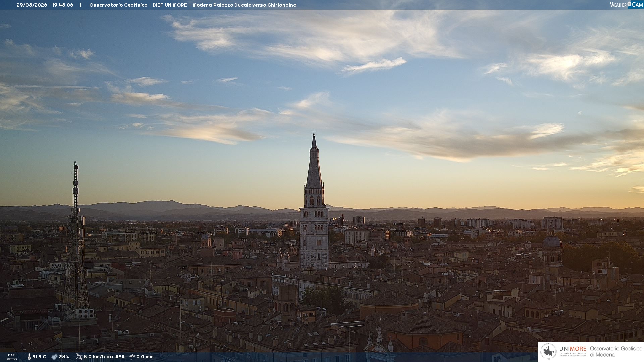
Task: Click the umbrella rainfall icon
Action: pos(132,357)
